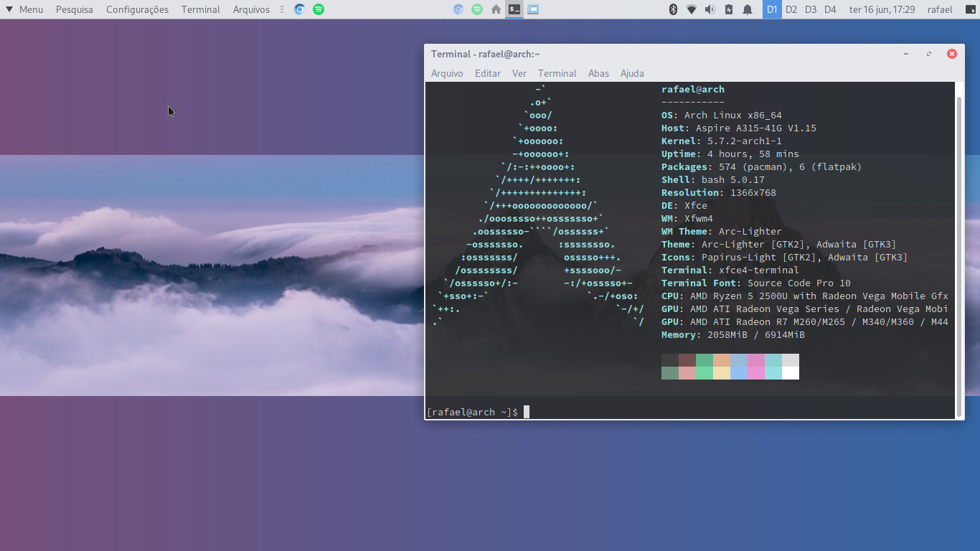Screen dimensions: 980x551
Task: Open Spotify from the panel launcher
Action: click(x=319, y=9)
